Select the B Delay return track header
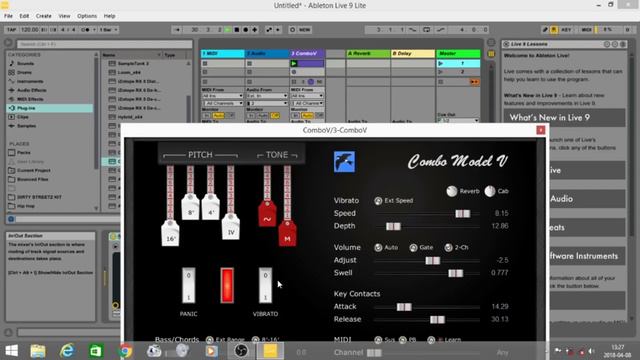This screenshot has width=640, height=360. (413, 53)
